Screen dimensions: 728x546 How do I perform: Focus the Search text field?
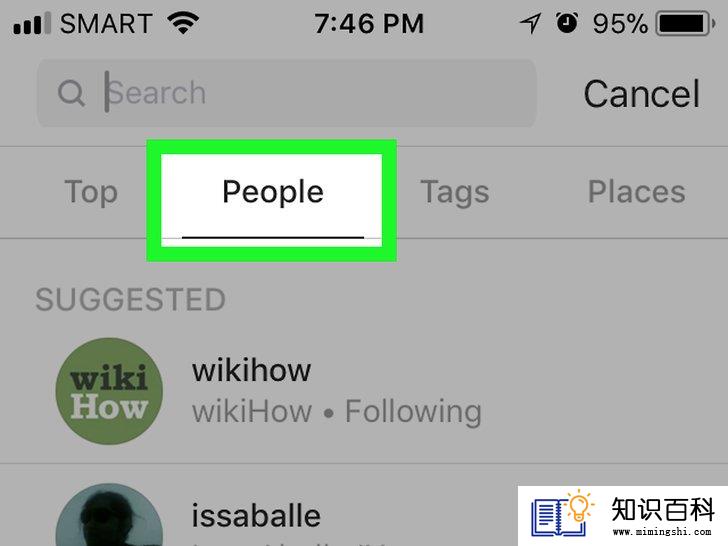pos(287,93)
